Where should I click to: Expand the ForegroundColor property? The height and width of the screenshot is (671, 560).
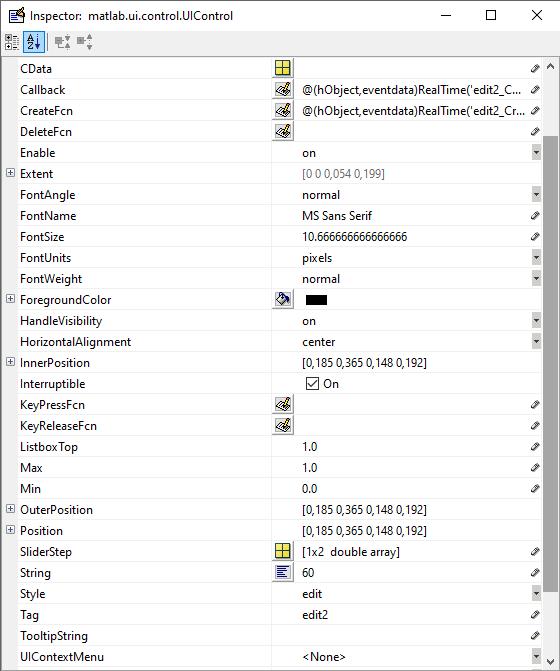coord(10,299)
